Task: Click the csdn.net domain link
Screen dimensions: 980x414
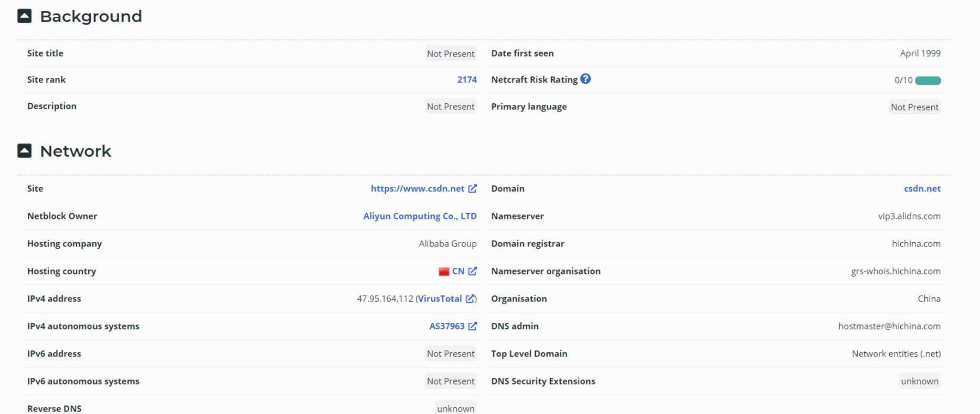Action: pos(922,189)
